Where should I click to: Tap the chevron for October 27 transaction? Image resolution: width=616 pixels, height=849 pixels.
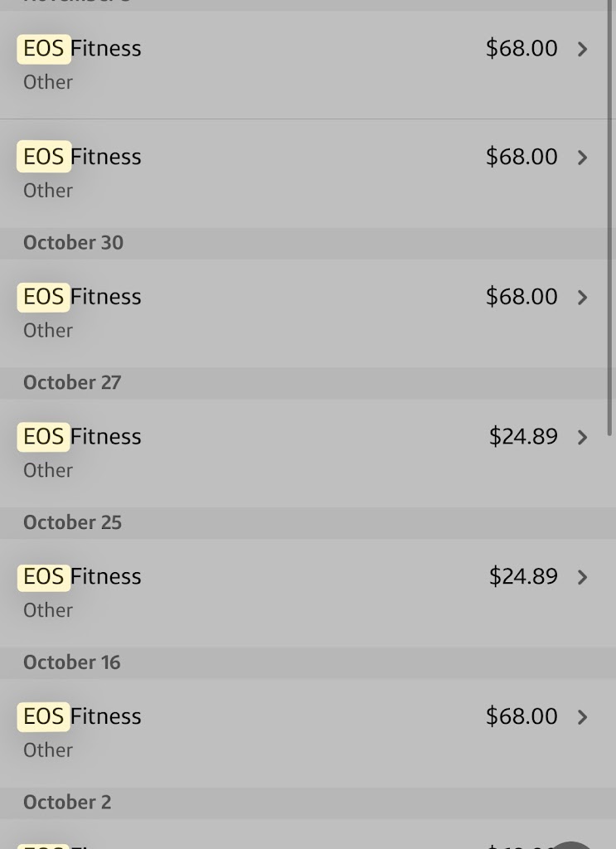582,438
